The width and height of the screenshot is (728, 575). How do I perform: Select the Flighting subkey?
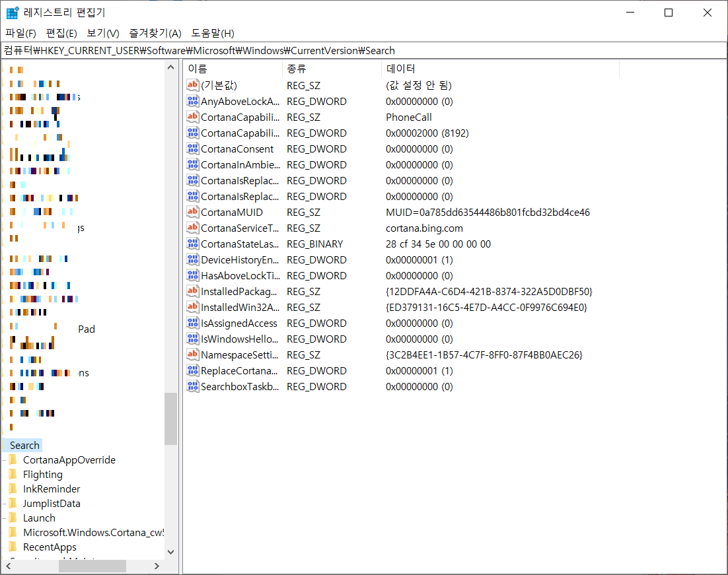pyautogui.click(x=43, y=474)
